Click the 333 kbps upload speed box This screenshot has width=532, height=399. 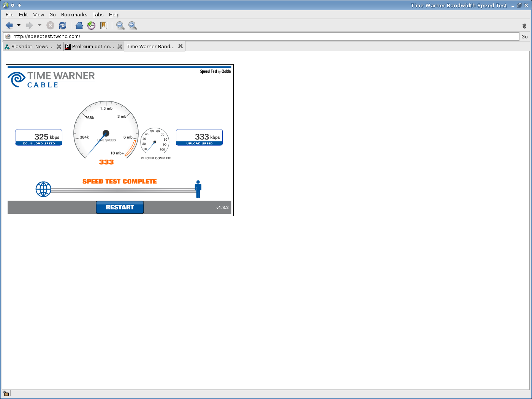click(x=199, y=138)
